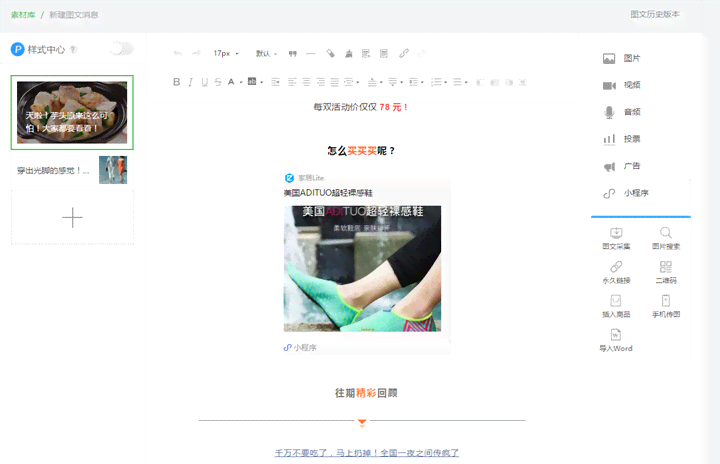
Task: Insert an advertisement via 广告
Action: pos(622,166)
